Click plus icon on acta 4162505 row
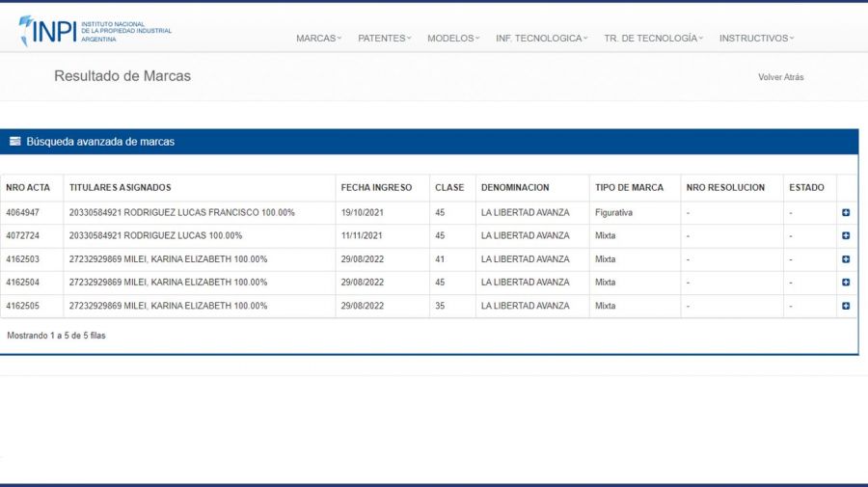This screenshot has height=487, width=868. (846, 306)
